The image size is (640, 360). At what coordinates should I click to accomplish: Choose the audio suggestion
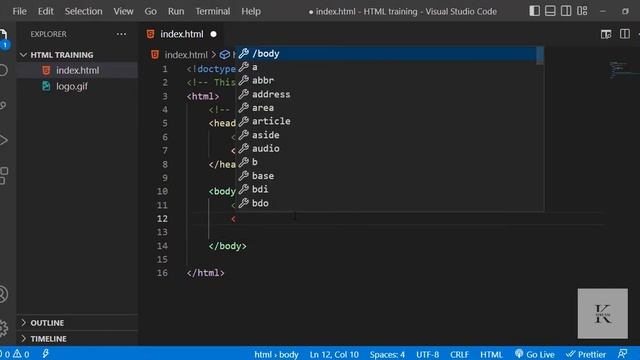(387, 149)
